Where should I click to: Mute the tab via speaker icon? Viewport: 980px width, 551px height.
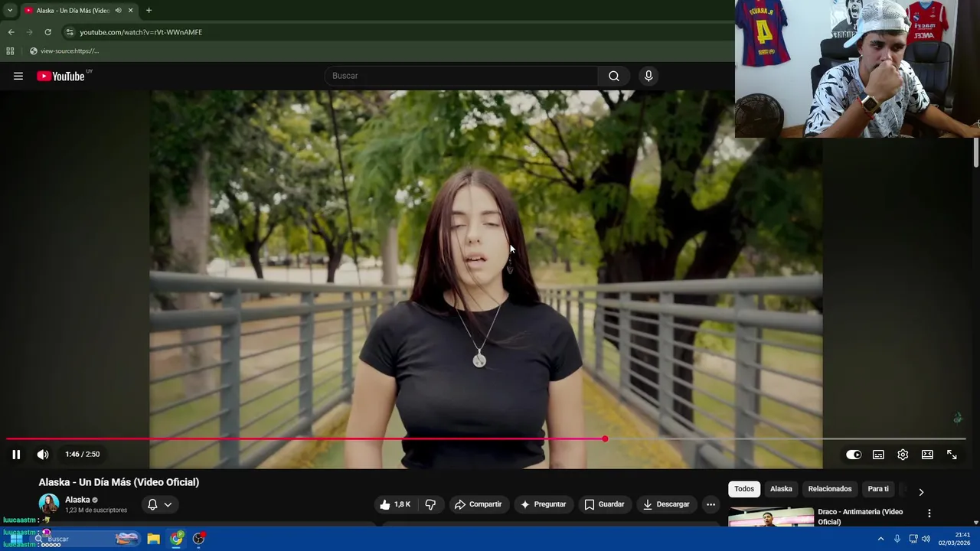(118, 11)
